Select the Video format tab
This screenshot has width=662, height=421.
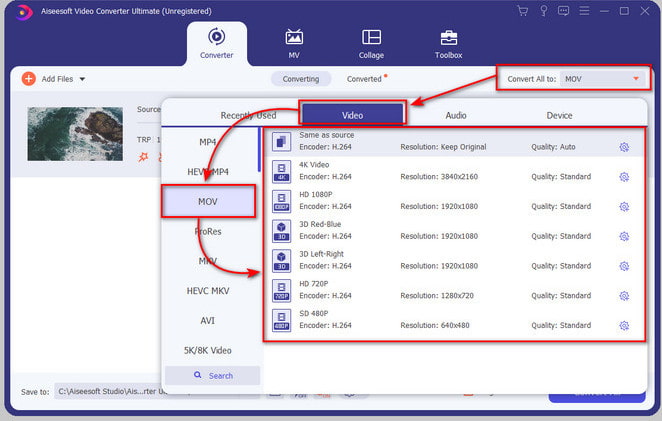(x=353, y=115)
